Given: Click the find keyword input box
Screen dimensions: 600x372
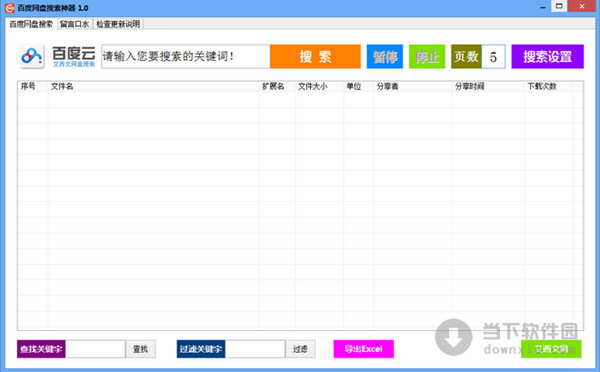Looking at the screenshot, I should click(x=95, y=349).
